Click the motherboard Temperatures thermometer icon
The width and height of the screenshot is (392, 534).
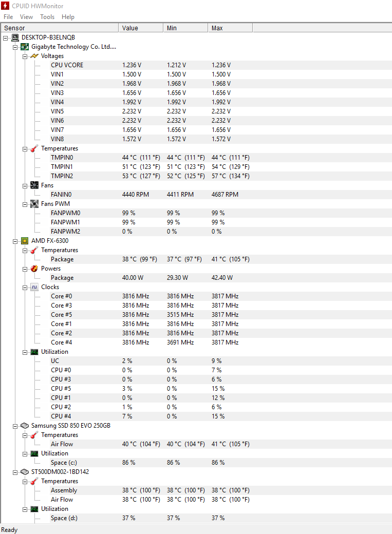point(34,148)
